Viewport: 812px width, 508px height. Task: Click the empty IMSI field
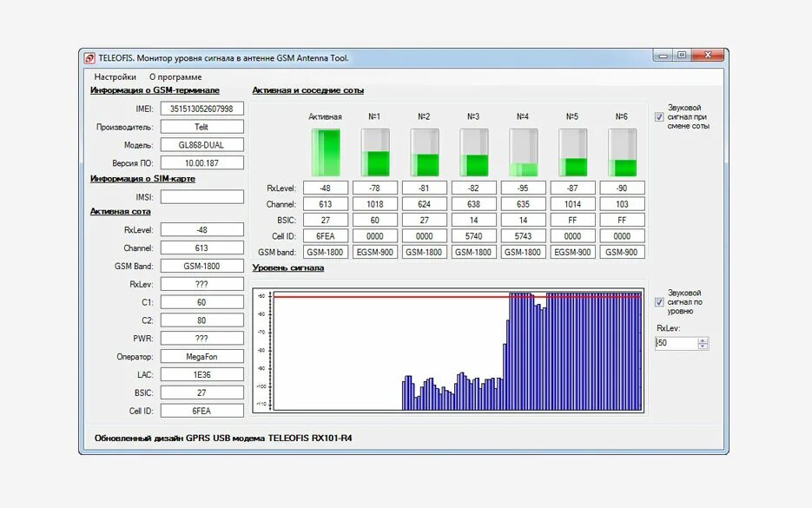pos(202,197)
